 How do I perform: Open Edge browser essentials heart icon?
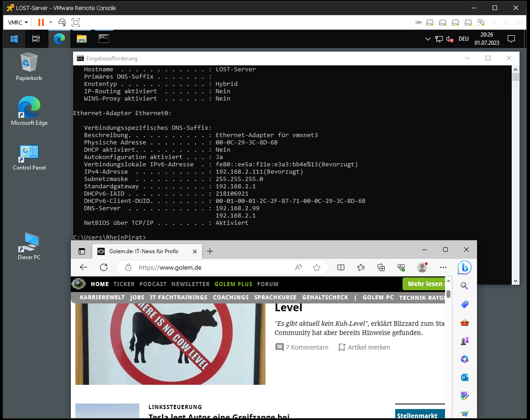coord(401,267)
